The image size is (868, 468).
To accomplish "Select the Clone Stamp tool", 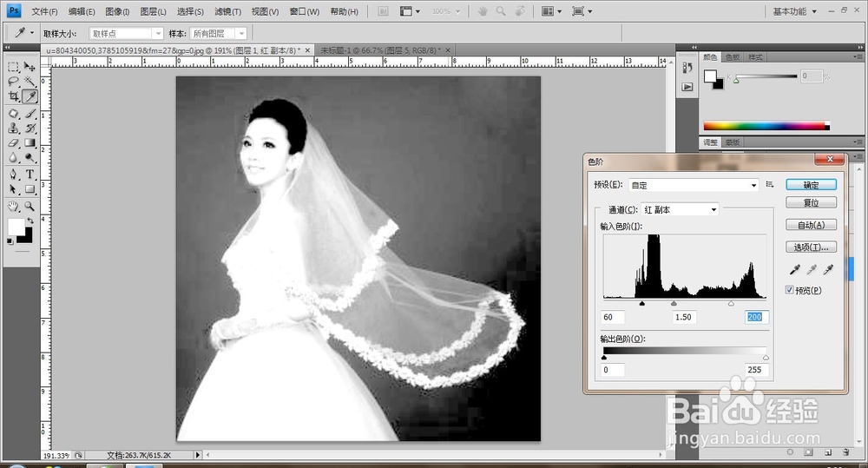I will (x=13, y=128).
